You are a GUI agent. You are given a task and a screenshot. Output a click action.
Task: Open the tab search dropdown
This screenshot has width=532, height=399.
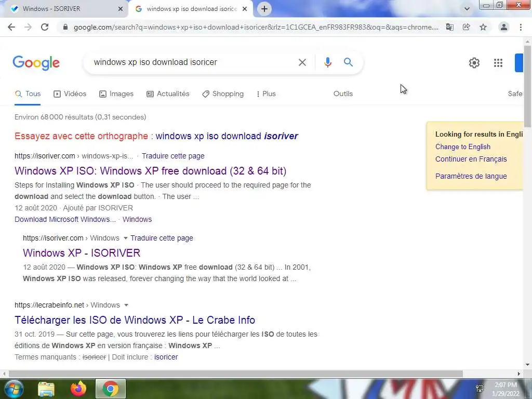point(467,9)
